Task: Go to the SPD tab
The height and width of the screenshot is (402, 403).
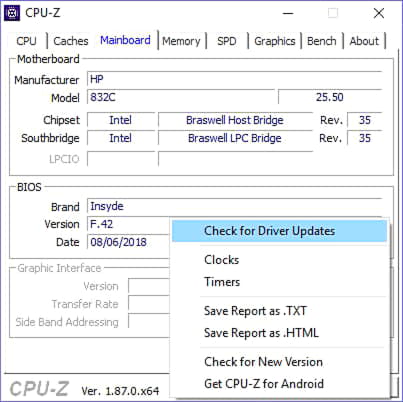Action: tap(227, 41)
